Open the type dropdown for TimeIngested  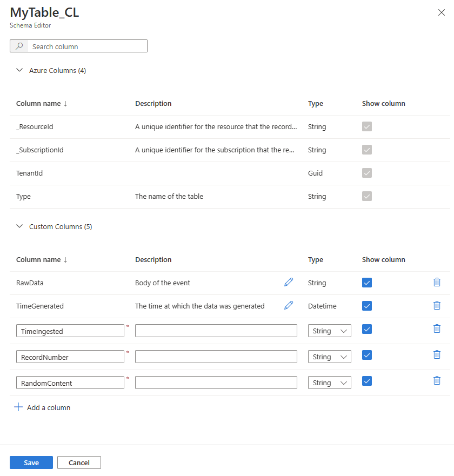[330, 331]
